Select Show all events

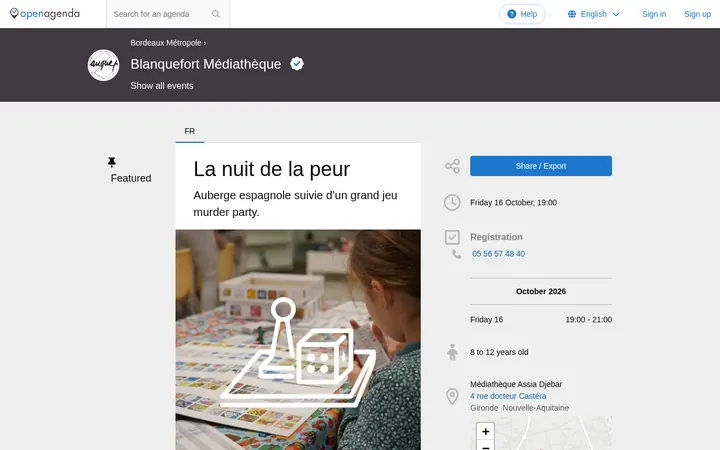(x=162, y=86)
